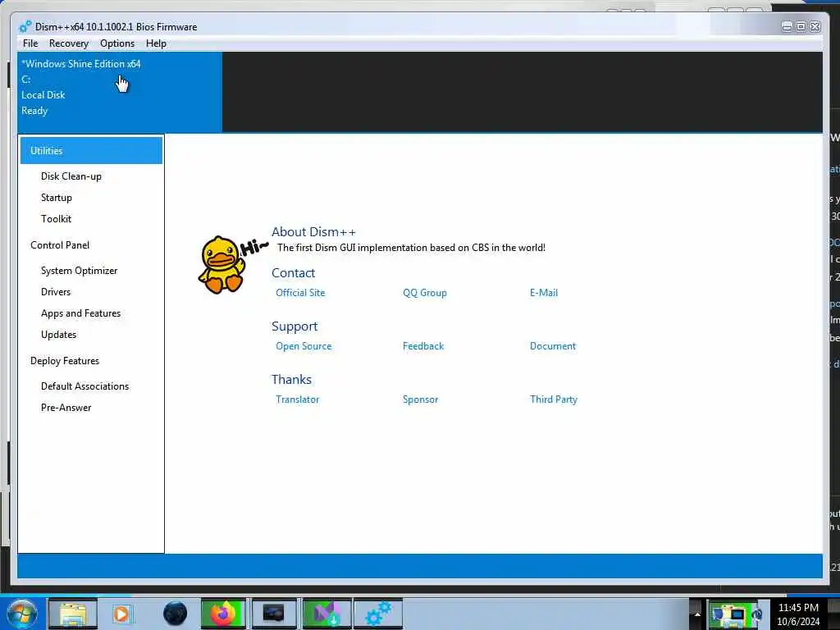The width and height of the screenshot is (840, 630).
Task: Open the File menu
Action: (30, 43)
